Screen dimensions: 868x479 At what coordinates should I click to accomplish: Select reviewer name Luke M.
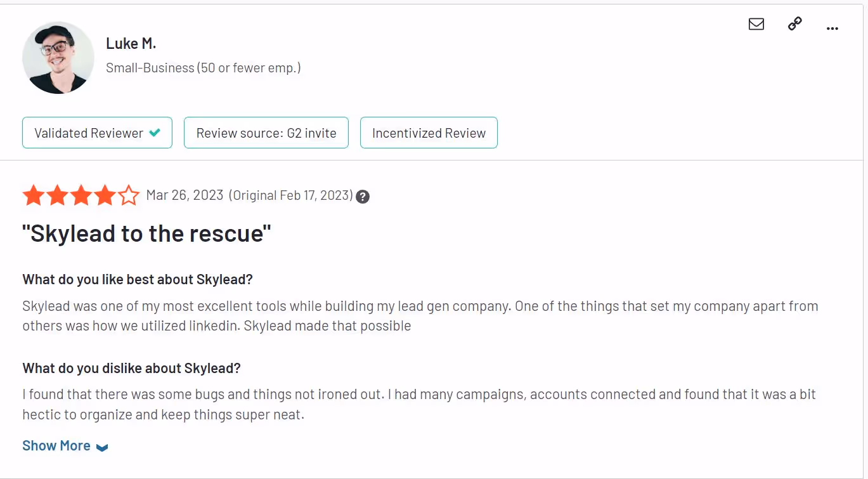131,43
